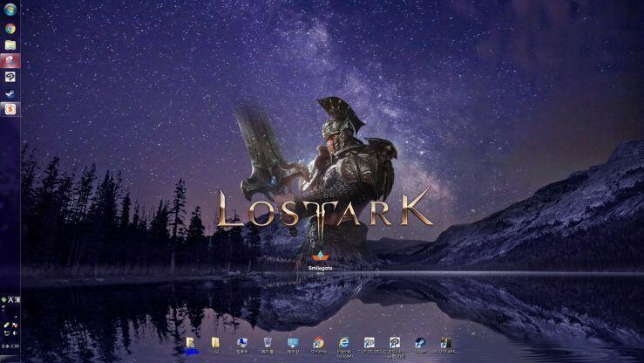Launch the LOST ARK desktop shortcut

[x=445, y=346]
